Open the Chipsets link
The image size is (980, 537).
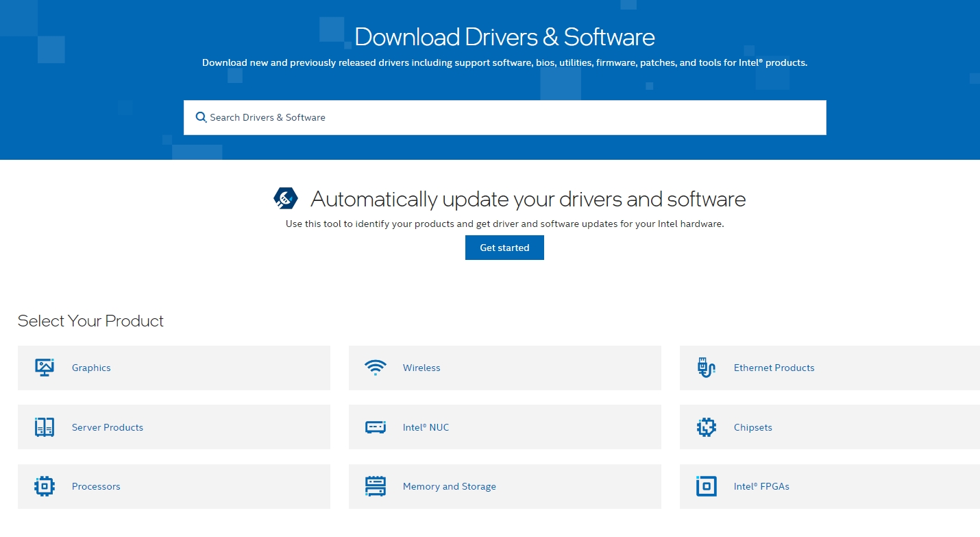tap(752, 427)
